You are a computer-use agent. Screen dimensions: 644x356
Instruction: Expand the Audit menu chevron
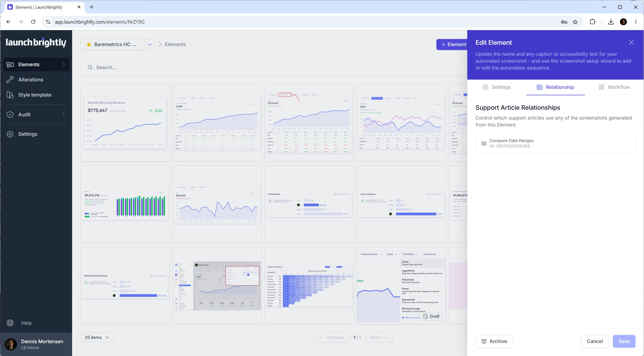(x=64, y=114)
